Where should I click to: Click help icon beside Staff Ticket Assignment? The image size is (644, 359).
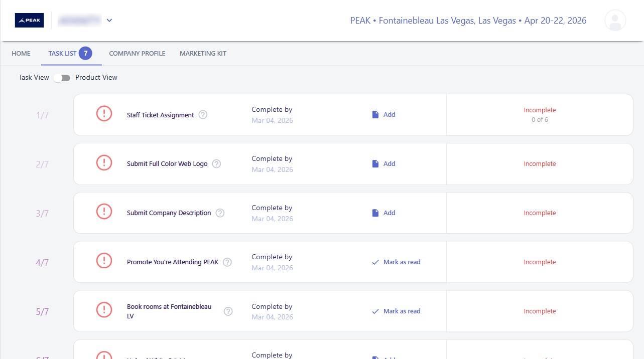point(203,115)
